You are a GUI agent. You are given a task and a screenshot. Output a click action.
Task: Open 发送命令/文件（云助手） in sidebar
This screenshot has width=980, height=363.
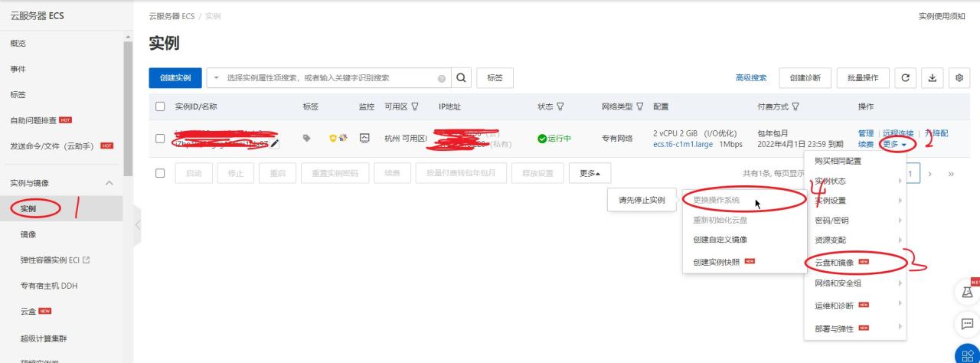pyautogui.click(x=54, y=146)
